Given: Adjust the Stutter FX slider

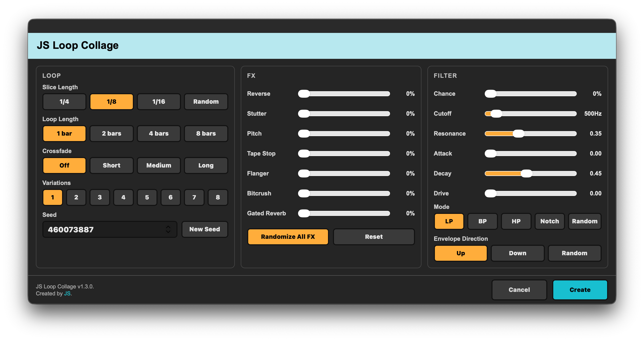Looking at the screenshot, I should click(x=344, y=114).
